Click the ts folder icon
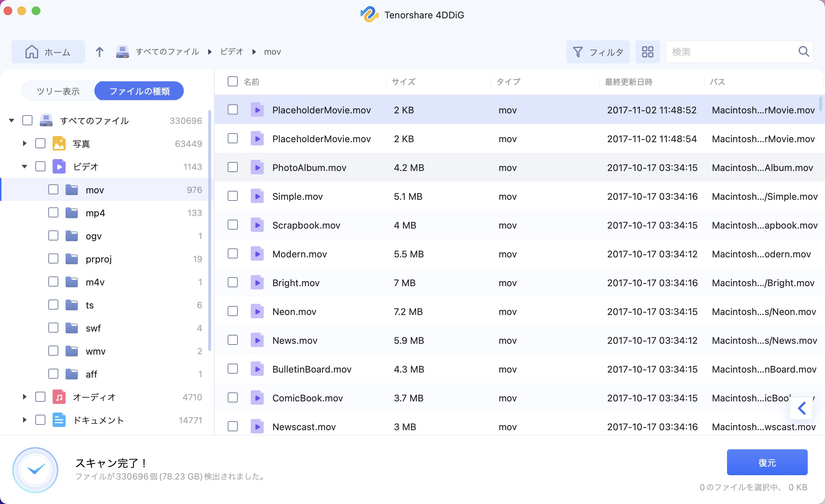Image resolution: width=825 pixels, height=504 pixels. pyautogui.click(x=72, y=305)
